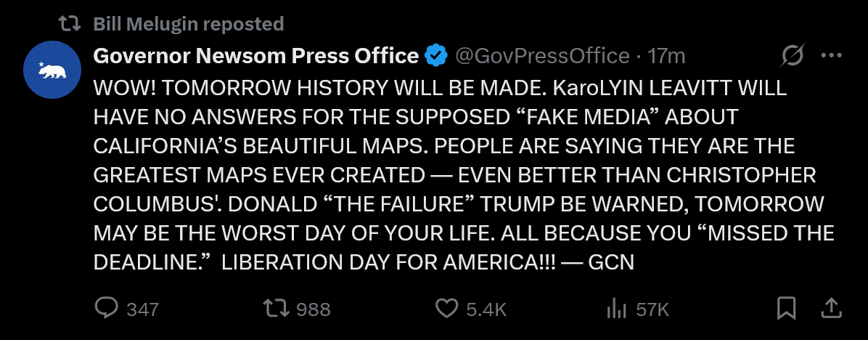Viewport: 868px width, 340px height.
Task: Open the Grok slashed-circle icon
Action: tap(793, 55)
